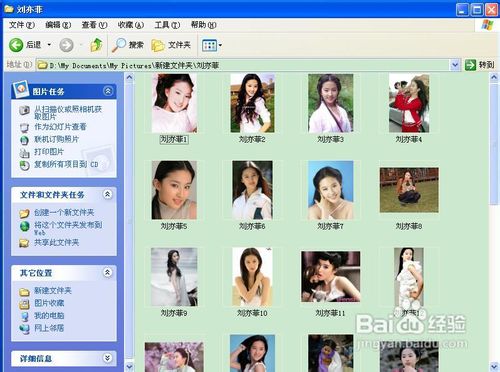Expand the address bar dropdown arrow
Viewport: 500px width, 372px height.
pos(455,65)
